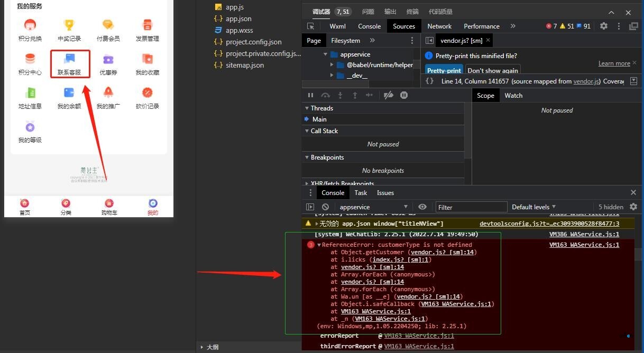Open the 砍价记录 bargain record icon

[x=148, y=98]
